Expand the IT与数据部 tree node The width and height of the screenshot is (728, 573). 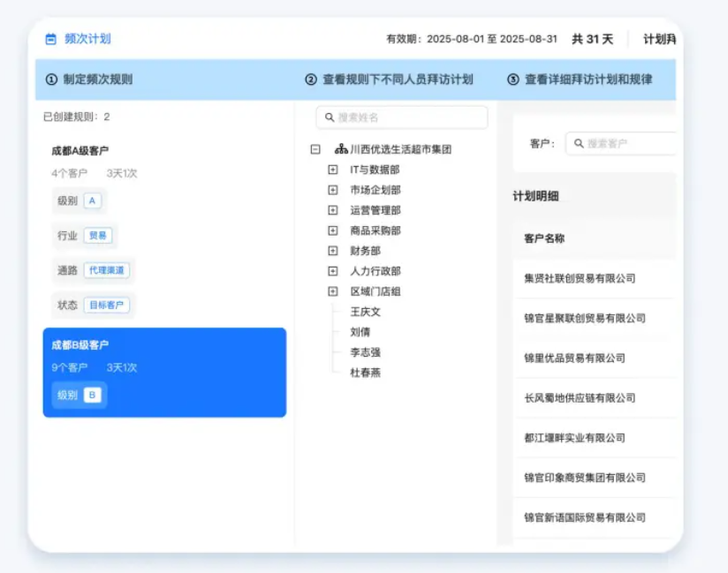pos(332,170)
